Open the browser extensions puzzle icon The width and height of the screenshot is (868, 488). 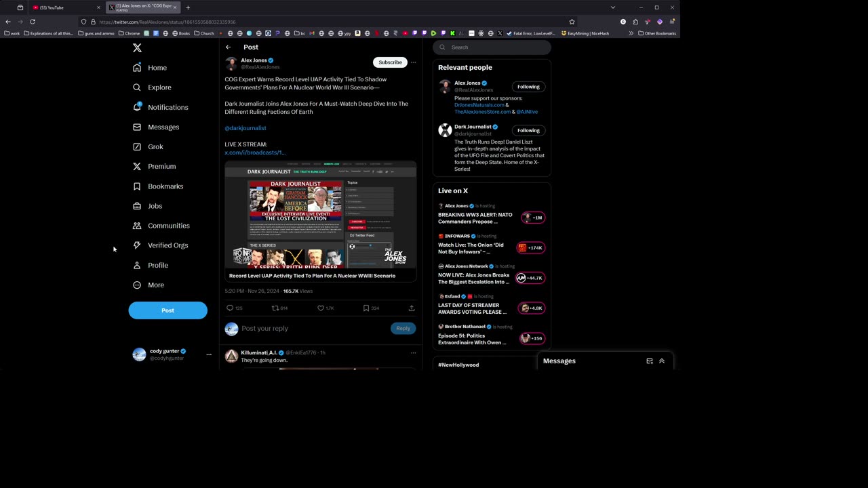635,22
